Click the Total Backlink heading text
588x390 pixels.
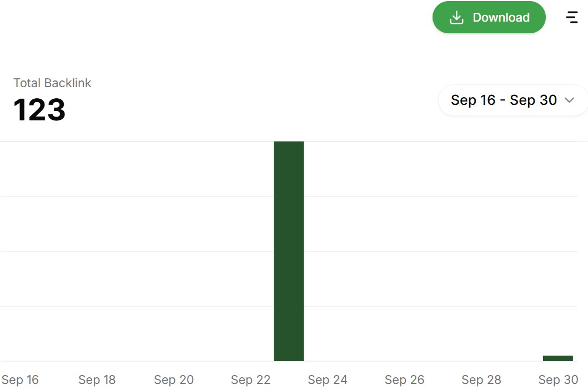(x=52, y=83)
